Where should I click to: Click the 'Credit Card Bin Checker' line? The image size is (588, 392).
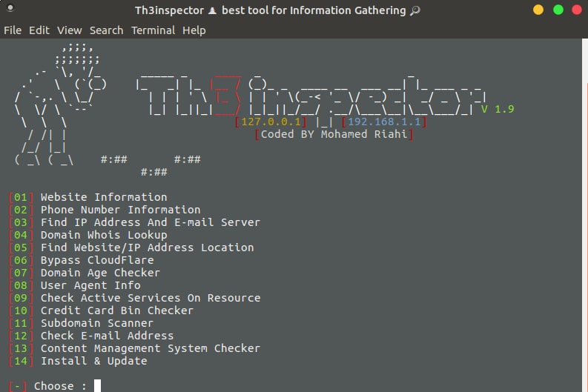point(117,310)
